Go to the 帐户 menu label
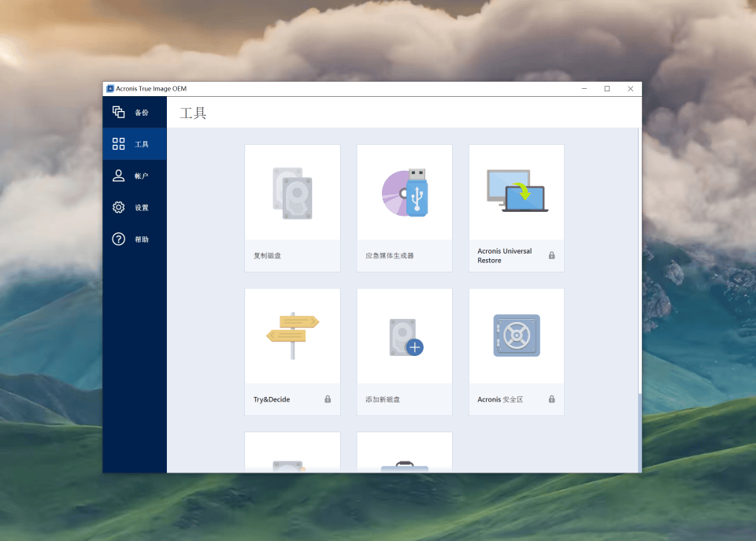 click(142, 176)
